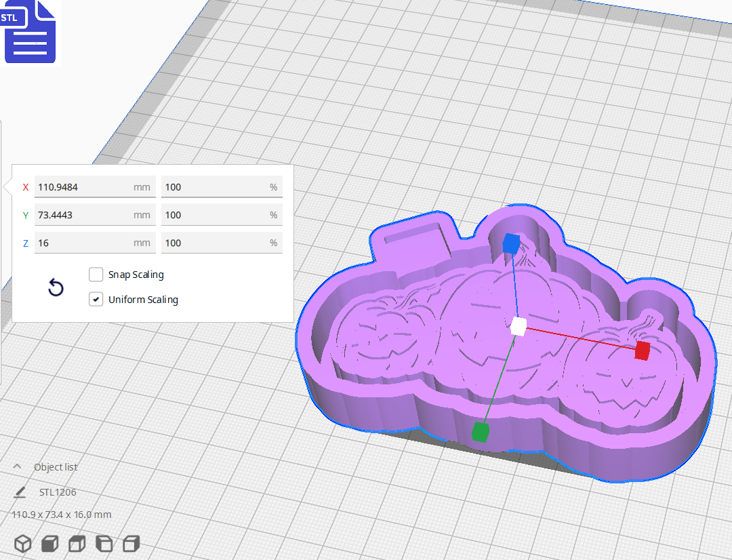
Task: Open the STL file icon
Action: 30,32
